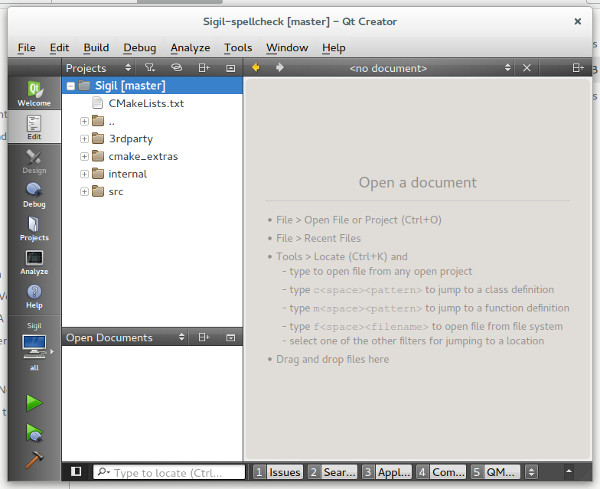
Task: Open output pane selector stepper
Action: (531, 472)
